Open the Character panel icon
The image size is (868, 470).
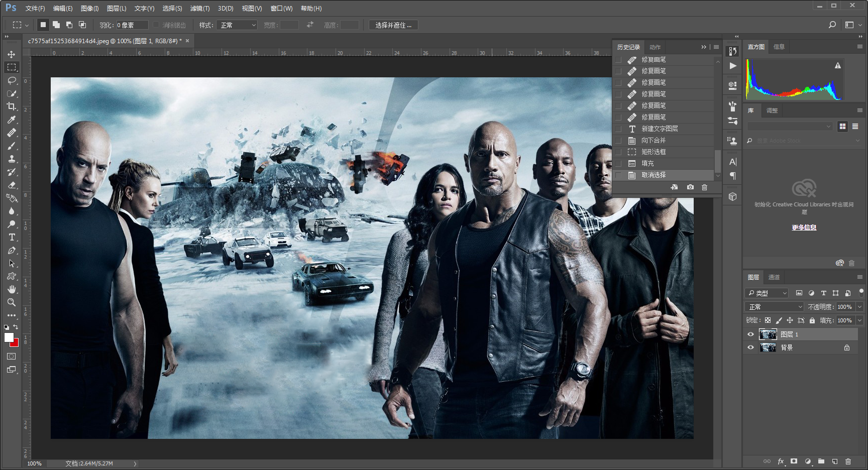tap(733, 162)
